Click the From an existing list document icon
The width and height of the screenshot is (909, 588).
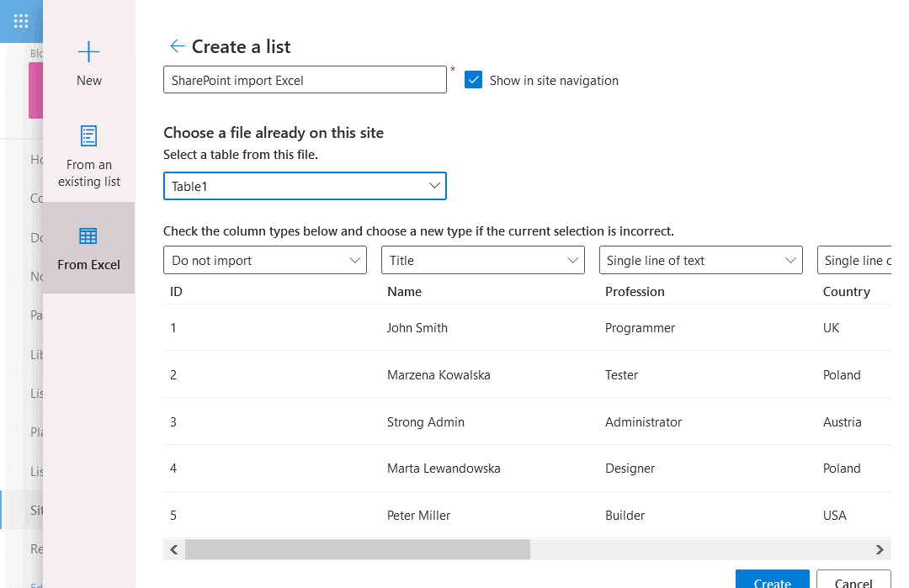(x=88, y=135)
